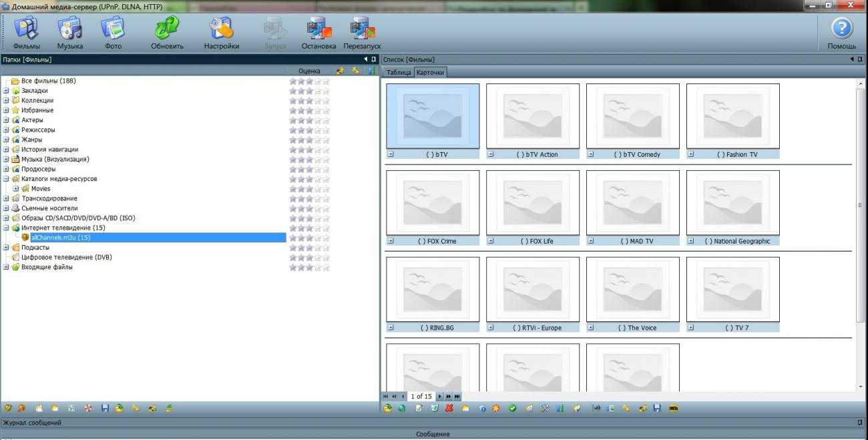Open Помощь help
The width and height of the screenshot is (868, 440).
(x=842, y=33)
